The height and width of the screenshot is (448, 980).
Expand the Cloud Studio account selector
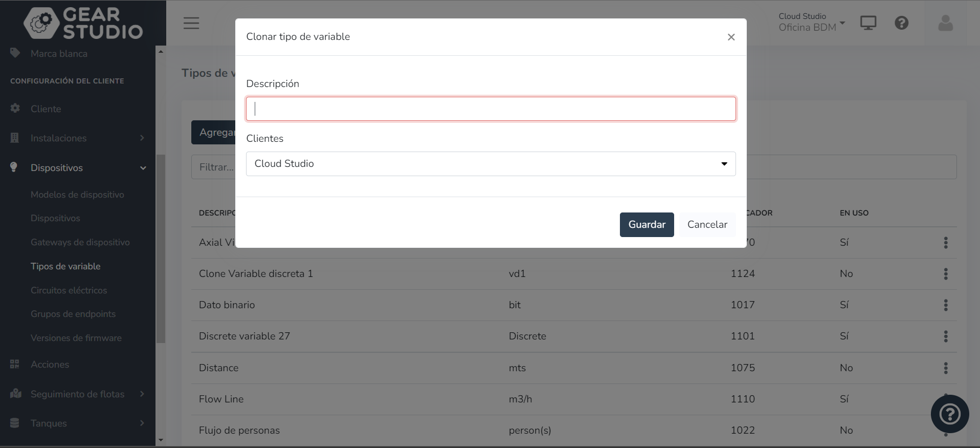click(812, 23)
